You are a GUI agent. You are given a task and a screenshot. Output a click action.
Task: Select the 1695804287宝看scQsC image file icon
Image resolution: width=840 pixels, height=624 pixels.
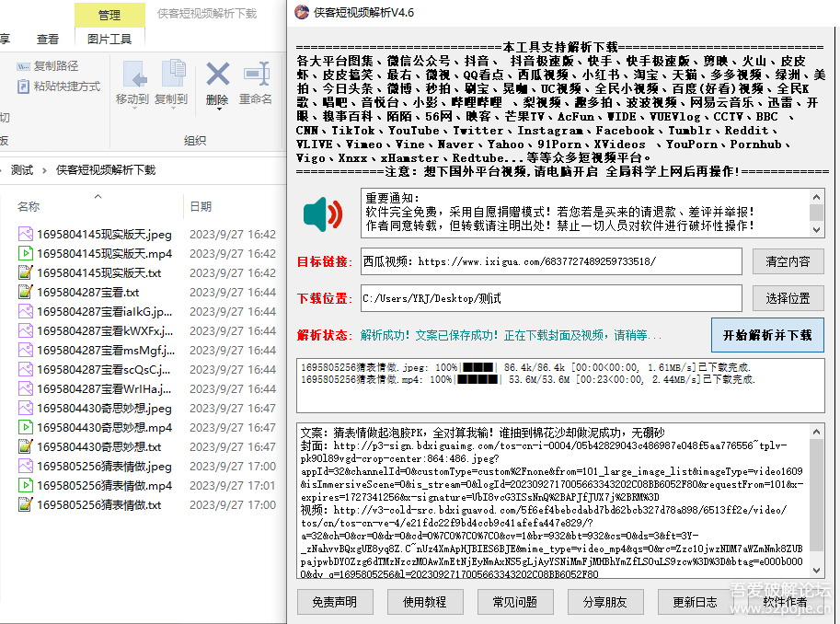click(x=25, y=369)
